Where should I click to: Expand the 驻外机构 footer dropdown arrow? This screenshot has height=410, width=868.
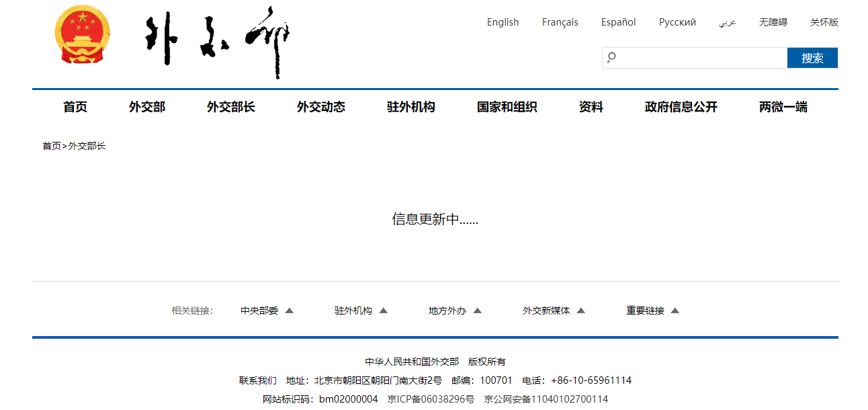384,311
